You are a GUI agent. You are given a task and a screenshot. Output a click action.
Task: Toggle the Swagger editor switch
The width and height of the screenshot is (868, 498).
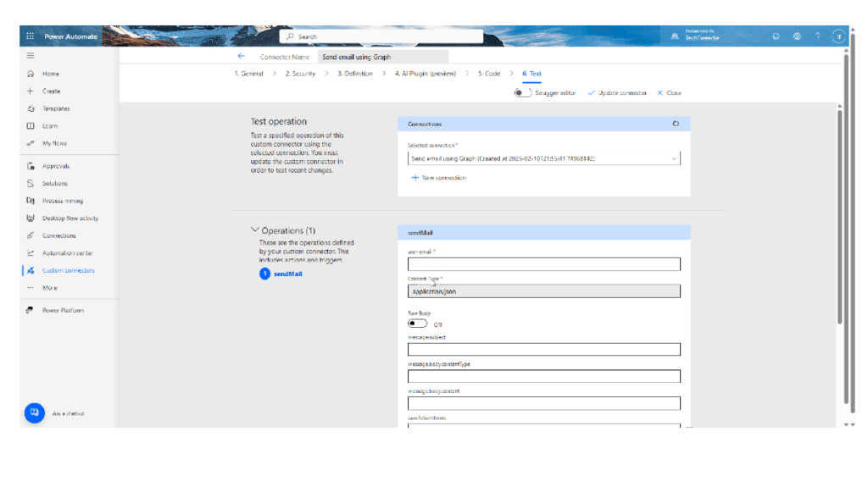coord(523,92)
